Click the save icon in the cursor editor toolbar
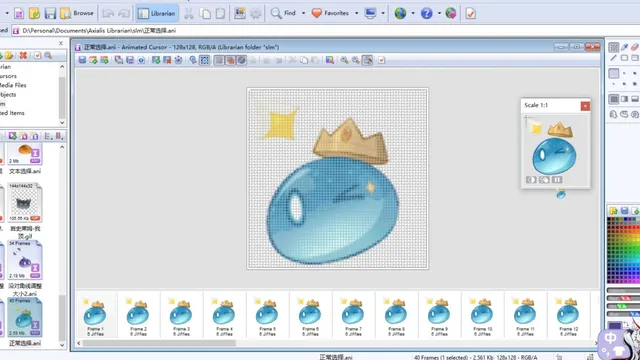This screenshot has height=360, width=640. (x=82, y=60)
